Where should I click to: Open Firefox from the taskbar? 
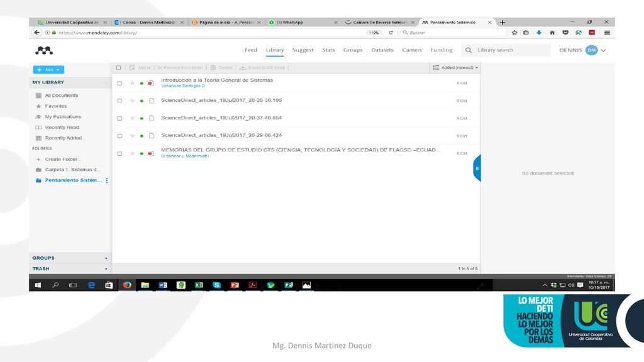(127, 285)
